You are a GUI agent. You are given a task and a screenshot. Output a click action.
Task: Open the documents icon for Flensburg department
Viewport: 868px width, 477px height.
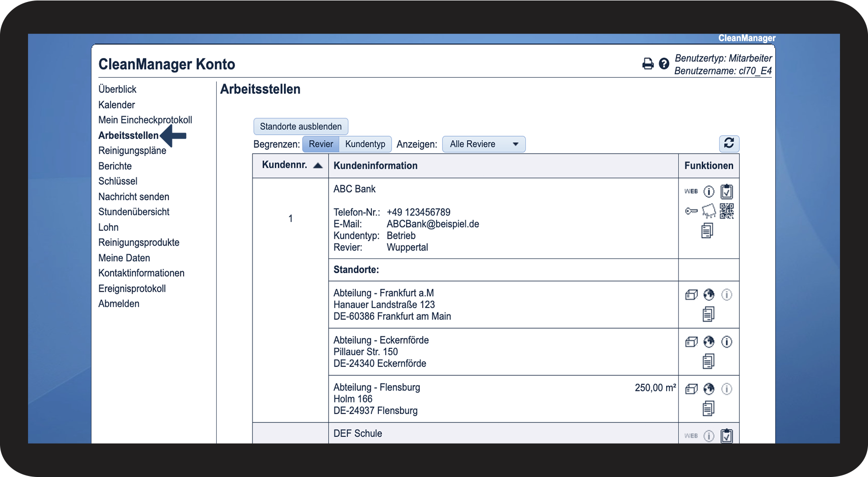(708, 408)
